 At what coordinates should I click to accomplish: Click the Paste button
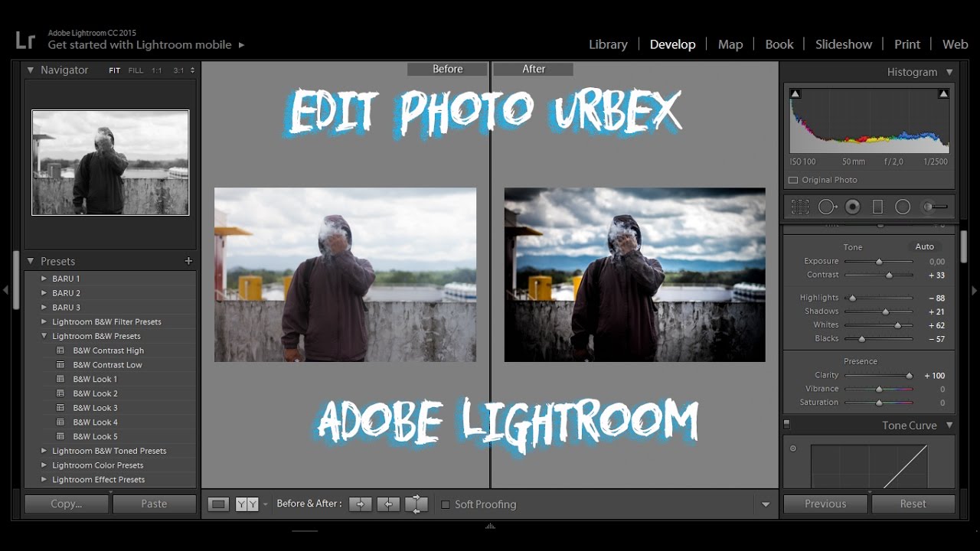tap(154, 504)
